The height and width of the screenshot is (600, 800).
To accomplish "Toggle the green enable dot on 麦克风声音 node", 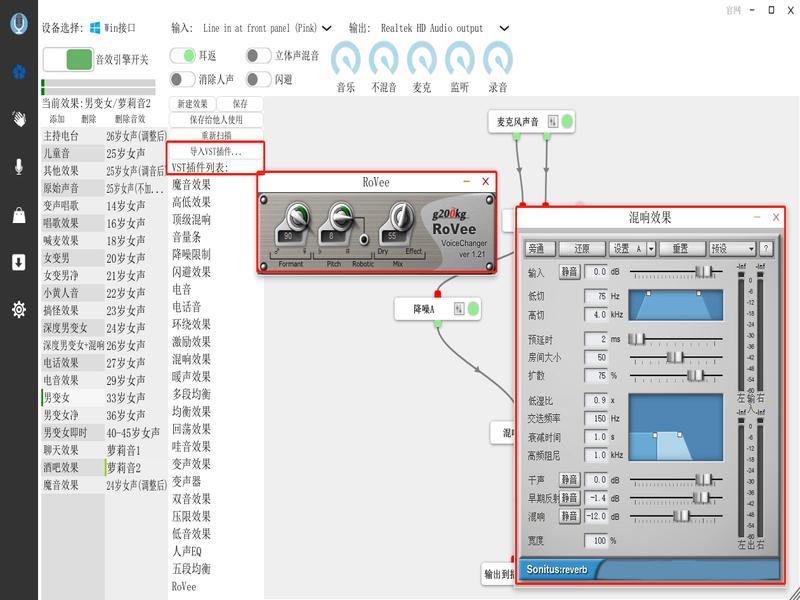I will click(567, 121).
